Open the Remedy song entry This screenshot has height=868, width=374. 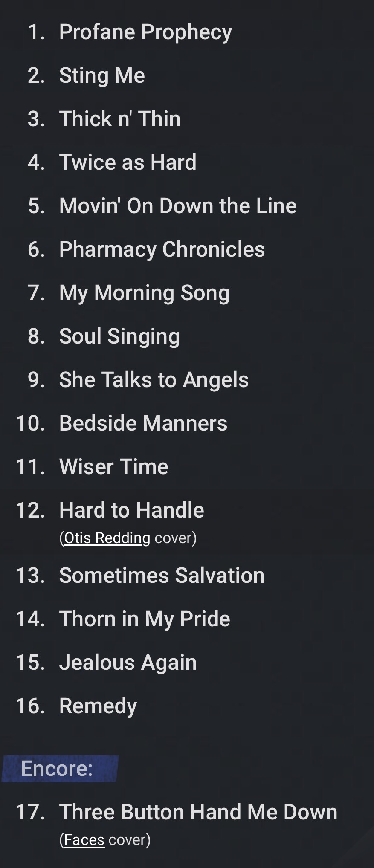[98, 706]
